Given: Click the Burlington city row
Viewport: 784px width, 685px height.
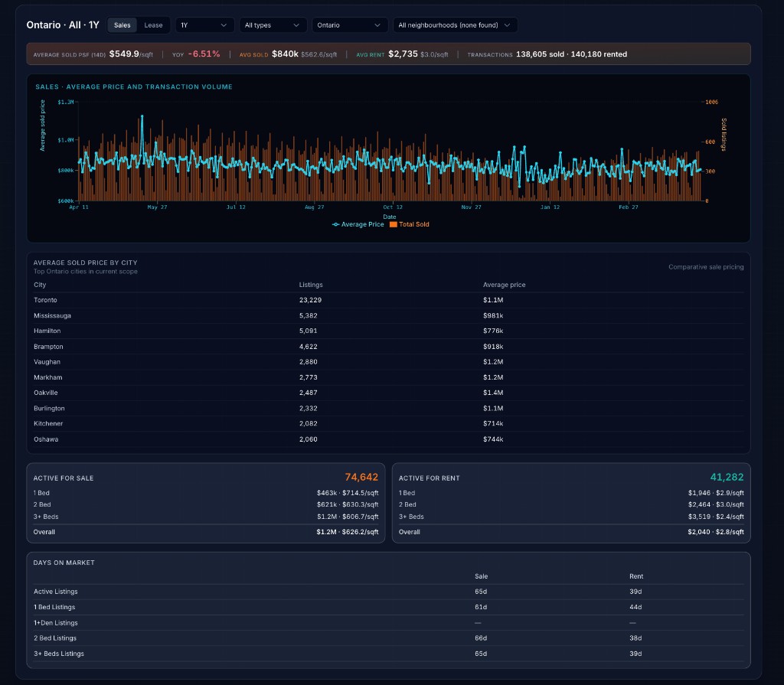Looking at the screenshot, I should coord(388,409).
